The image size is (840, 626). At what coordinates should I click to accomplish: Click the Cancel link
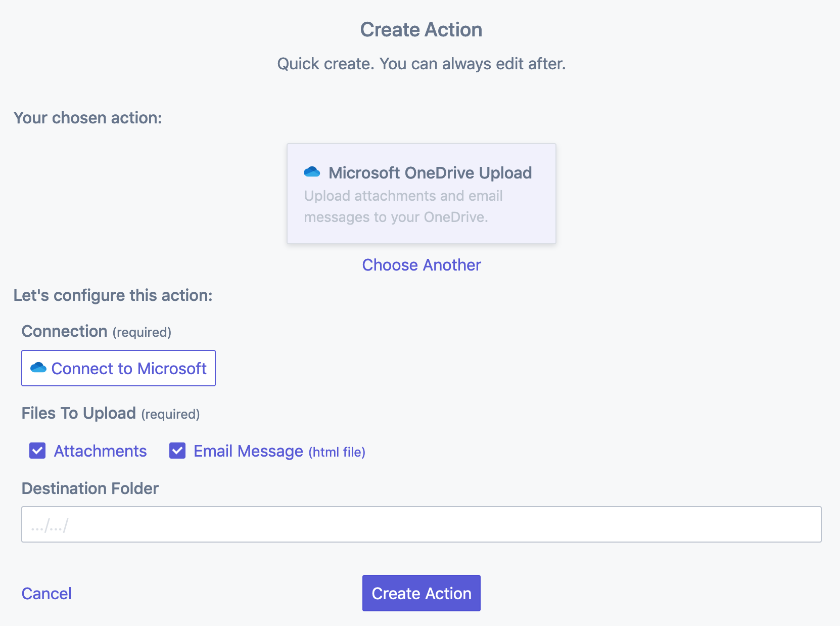click(x=46, y=593)
